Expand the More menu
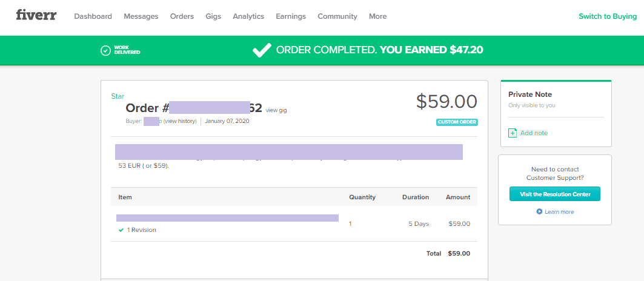 tap(377, 16)
